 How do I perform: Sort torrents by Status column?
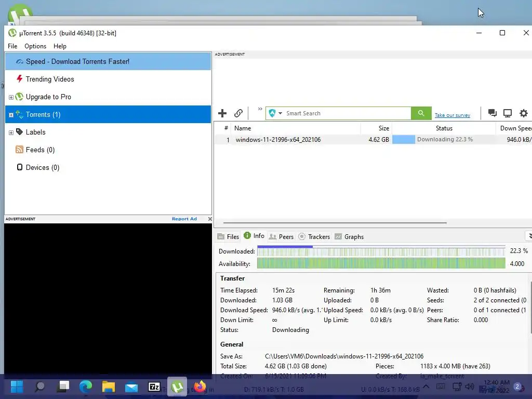pyautogui.click(x=444, y=128)
